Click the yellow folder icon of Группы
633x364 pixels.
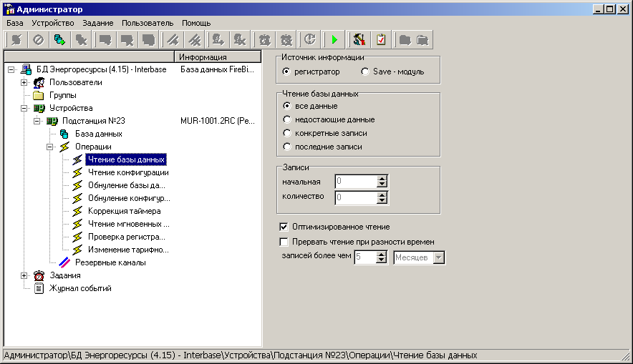point(39,95)
